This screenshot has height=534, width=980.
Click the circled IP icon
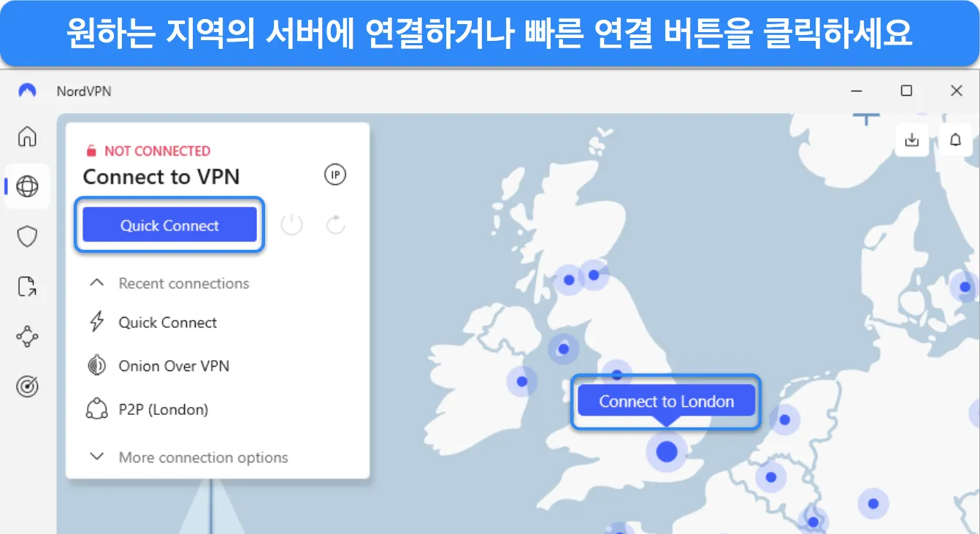point(335,175)
